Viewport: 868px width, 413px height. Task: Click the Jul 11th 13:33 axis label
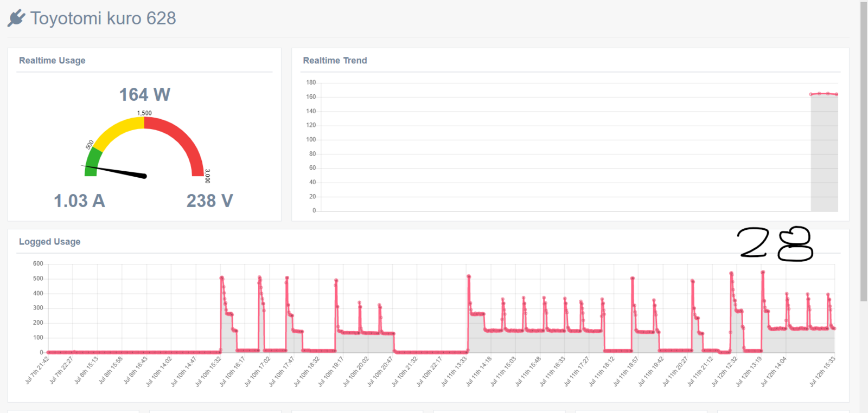(454, 371)
